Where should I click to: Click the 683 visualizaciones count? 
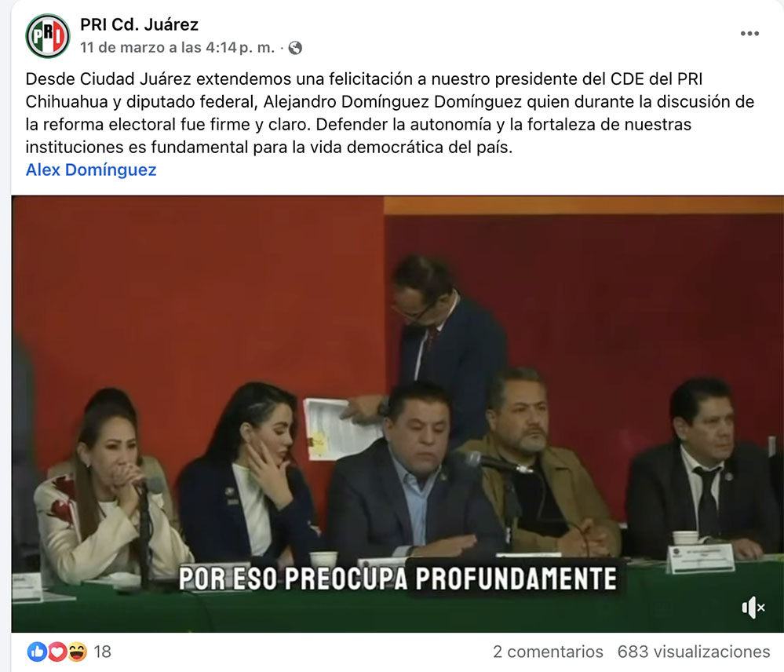(694, 652)
